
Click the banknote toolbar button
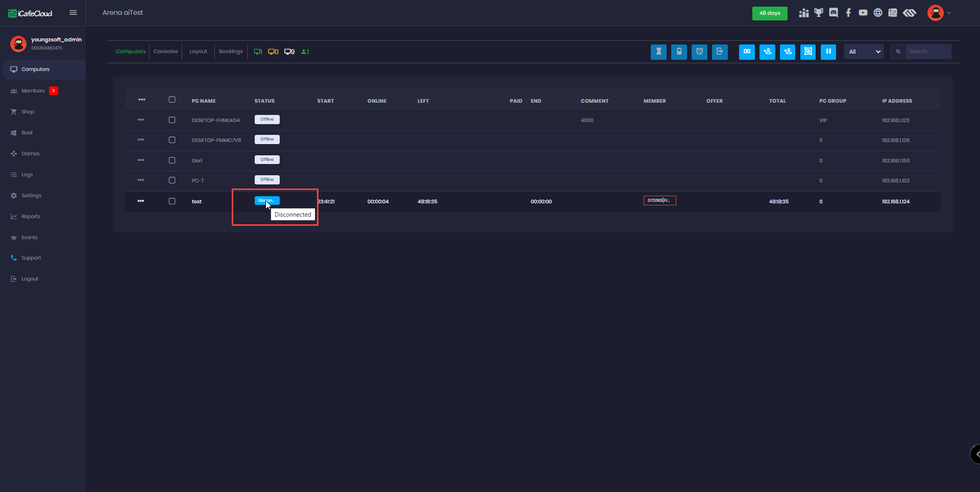point(747,52)
